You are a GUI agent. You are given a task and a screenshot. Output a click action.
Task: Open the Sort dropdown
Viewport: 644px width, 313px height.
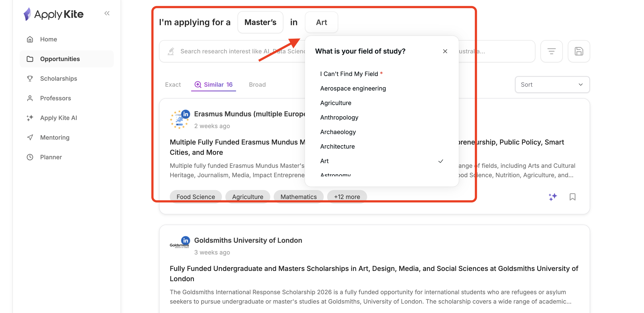[552, 85]
